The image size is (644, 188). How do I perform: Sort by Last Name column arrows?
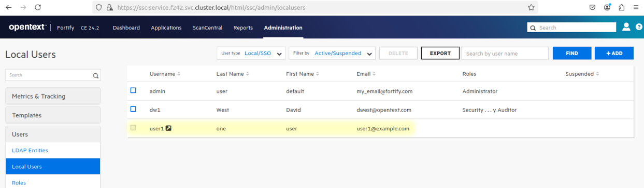click(x=247, y=74)
